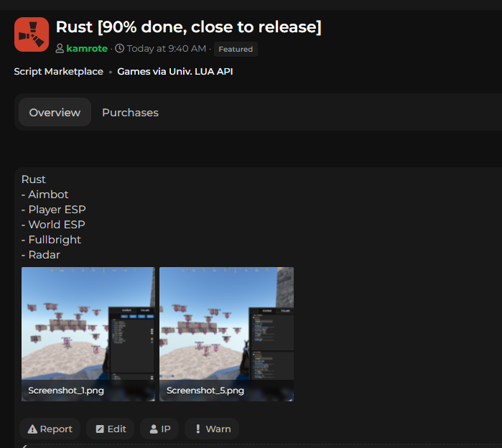
Task: Check poster IP address
Action: [159, 429]
